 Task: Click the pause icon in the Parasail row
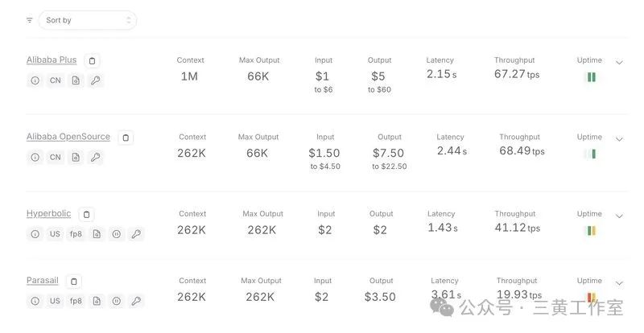(x=117, y=301)
